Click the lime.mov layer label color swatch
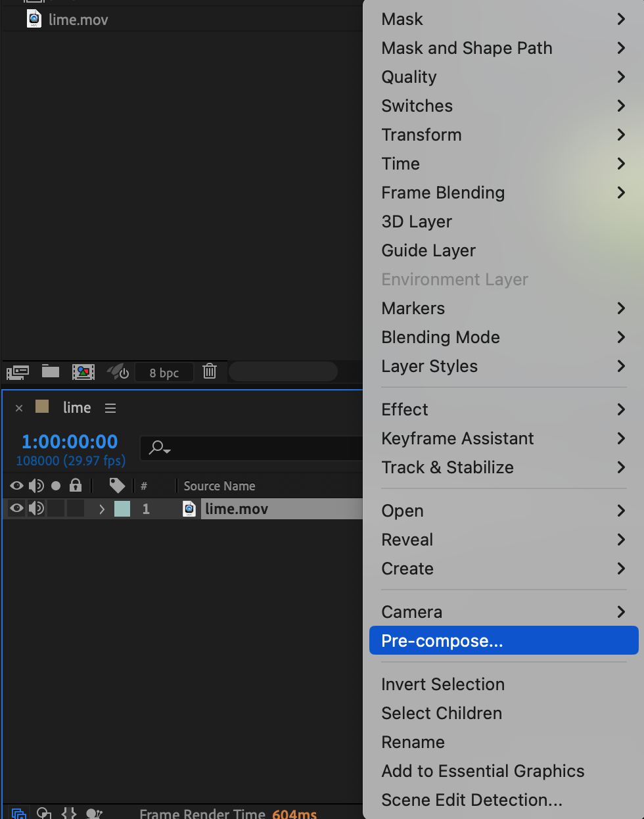Screen dimensions: 644x819 coord(122,509)
